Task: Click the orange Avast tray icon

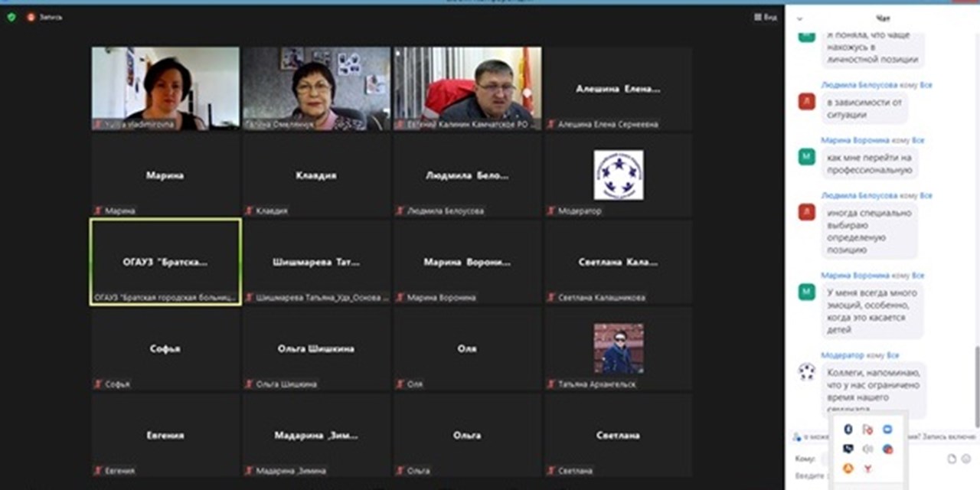Action: (x=848, y=469)
